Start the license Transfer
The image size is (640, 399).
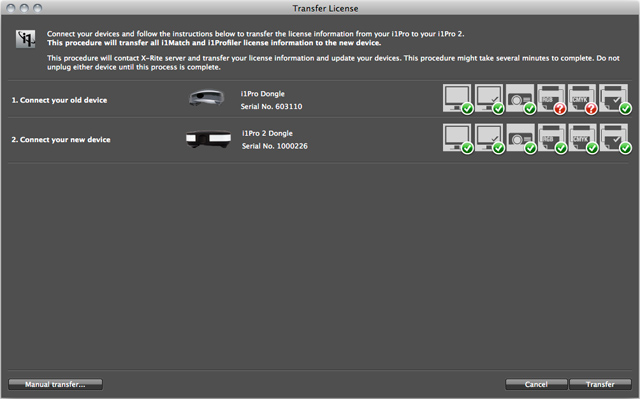(x=600, y=384)
